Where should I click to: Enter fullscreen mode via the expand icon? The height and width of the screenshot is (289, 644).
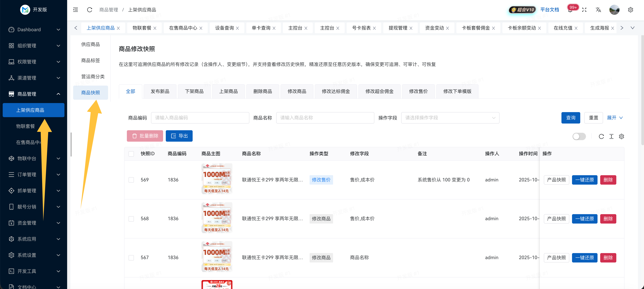(x=584, y=10)
